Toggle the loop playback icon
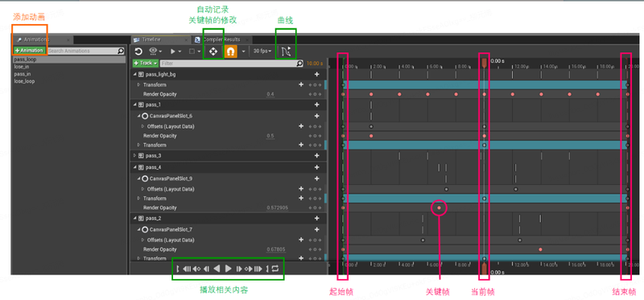644x300 pixels. [x=275, y=269]
